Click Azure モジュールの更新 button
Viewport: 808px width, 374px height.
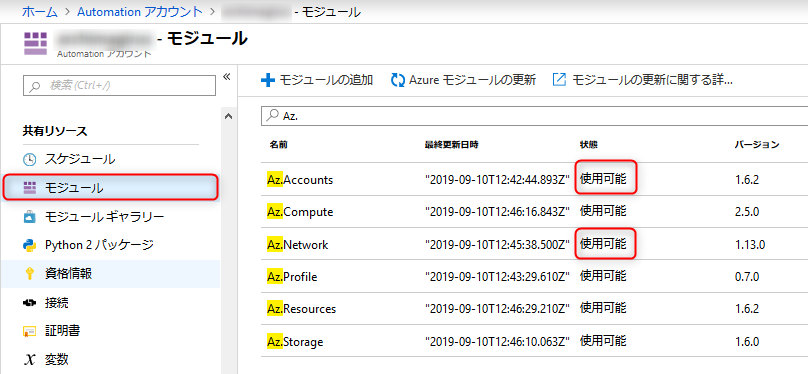pyautogui.click(x=464, y=80)
